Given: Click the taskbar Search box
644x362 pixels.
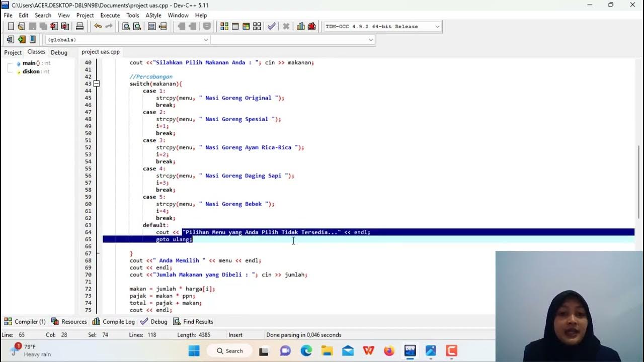Looking at the screenshot, I should [x=230, y=351].
